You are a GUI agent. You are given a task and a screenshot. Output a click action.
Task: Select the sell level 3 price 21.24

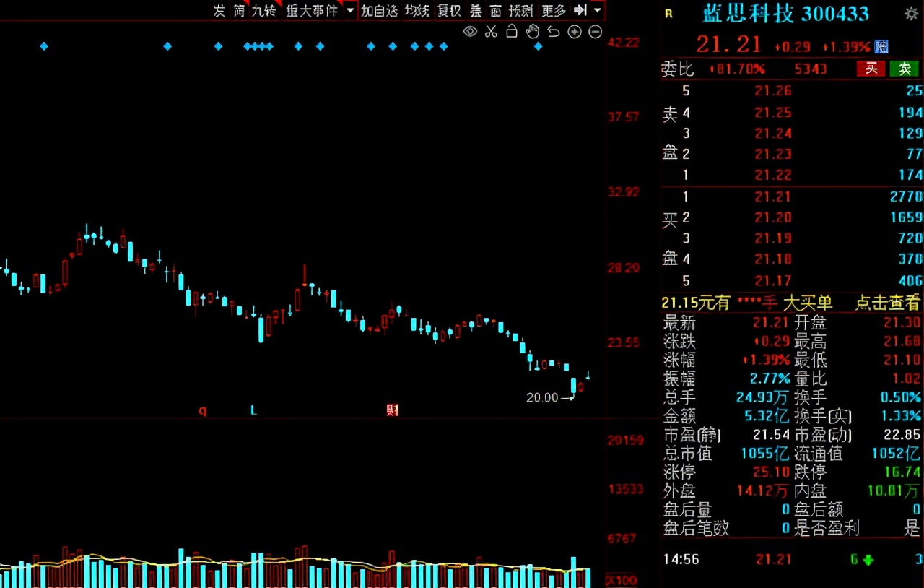[x=773, y=133]
